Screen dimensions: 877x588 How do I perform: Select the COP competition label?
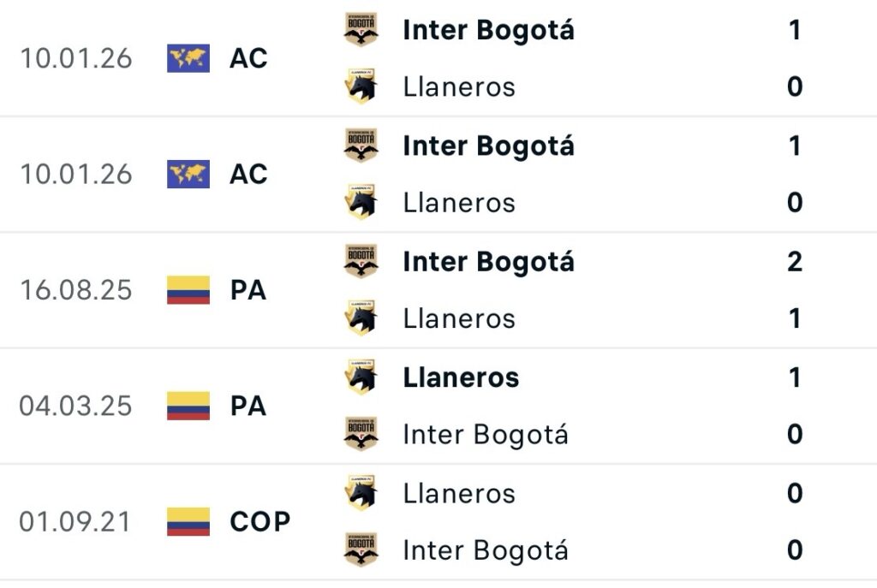click(260, 521)
